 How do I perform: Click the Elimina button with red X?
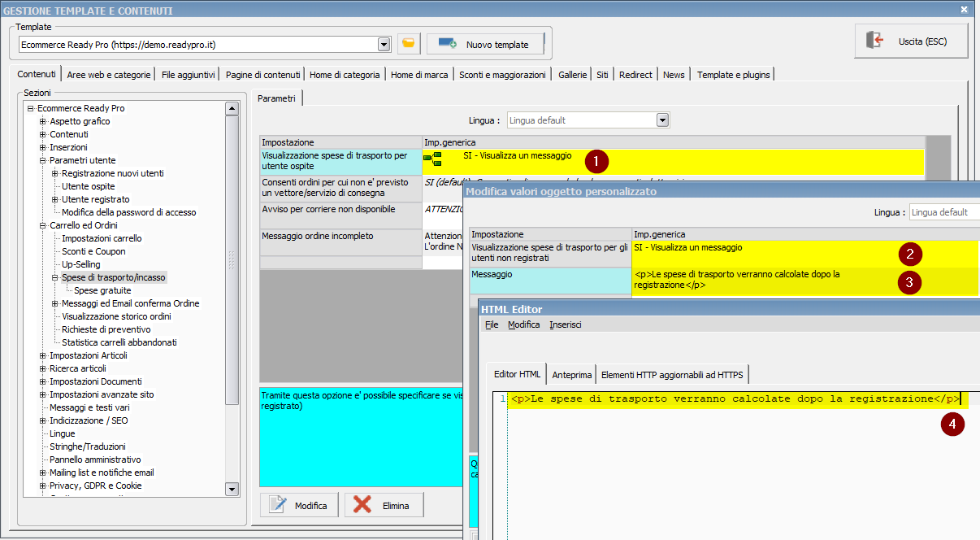click(384, 505)
